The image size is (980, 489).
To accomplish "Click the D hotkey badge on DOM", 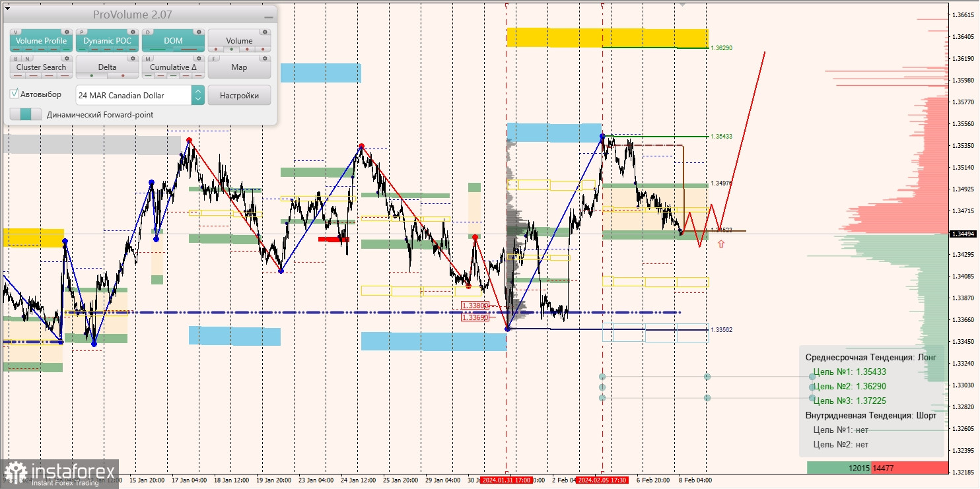I will 147,32.
